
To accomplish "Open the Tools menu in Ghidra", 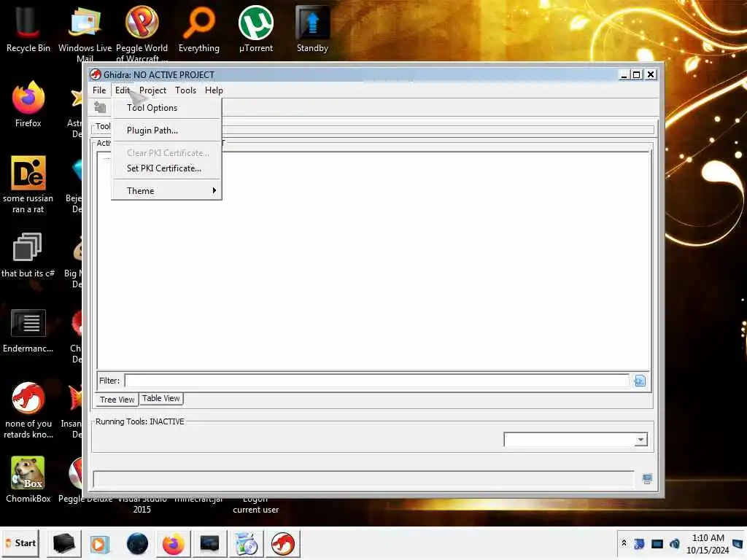I will pos(185,90).
